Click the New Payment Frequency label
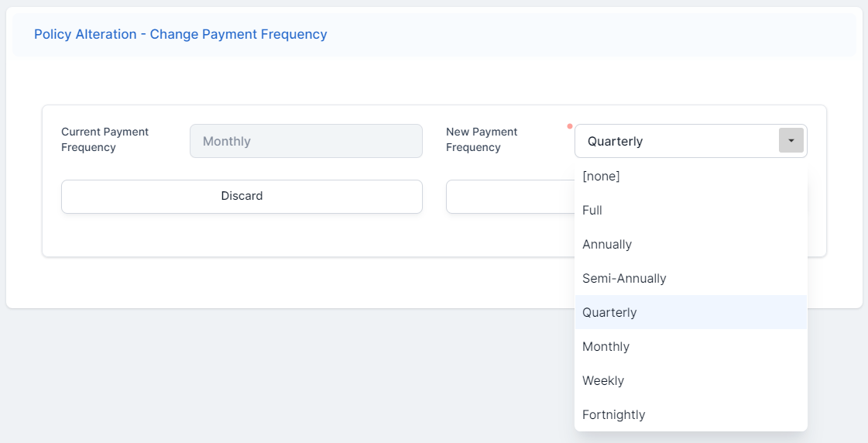868x443 pixels. pyautogui.click(x=482, y=139)
